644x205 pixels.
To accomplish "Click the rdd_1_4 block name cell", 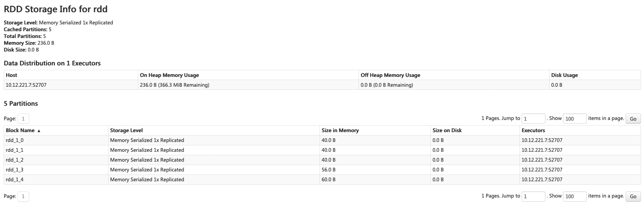I will tap(15, 180).
